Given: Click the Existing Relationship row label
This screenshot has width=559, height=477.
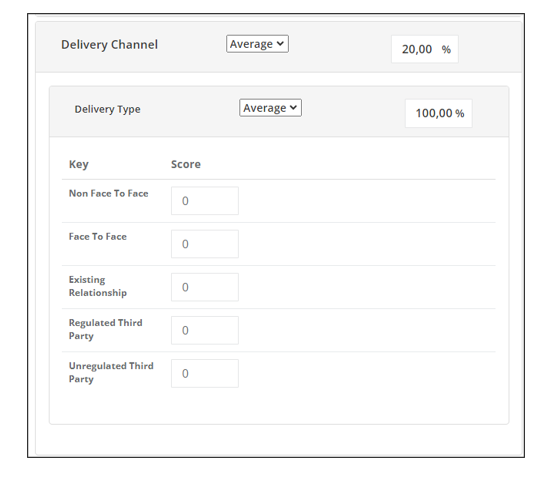Looking at the screenshot, I should 98,286.
